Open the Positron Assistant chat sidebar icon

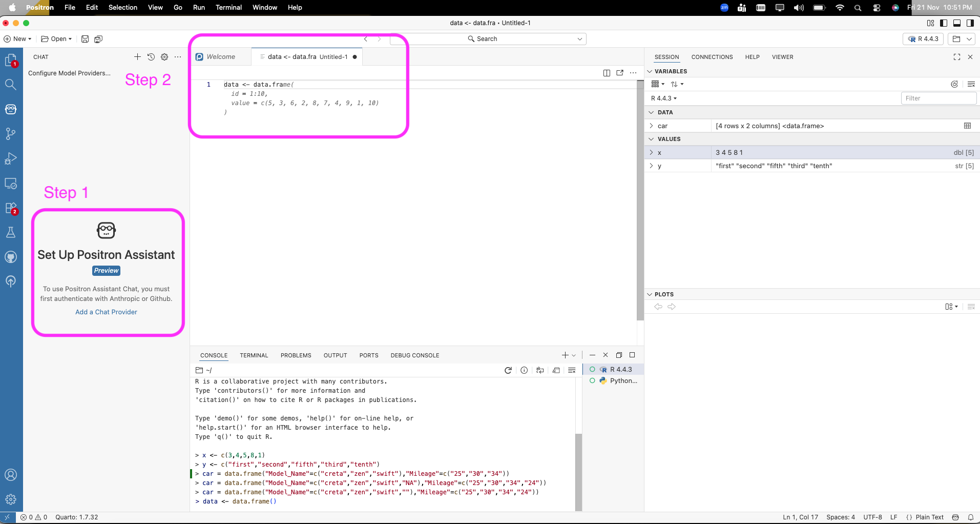11,109
